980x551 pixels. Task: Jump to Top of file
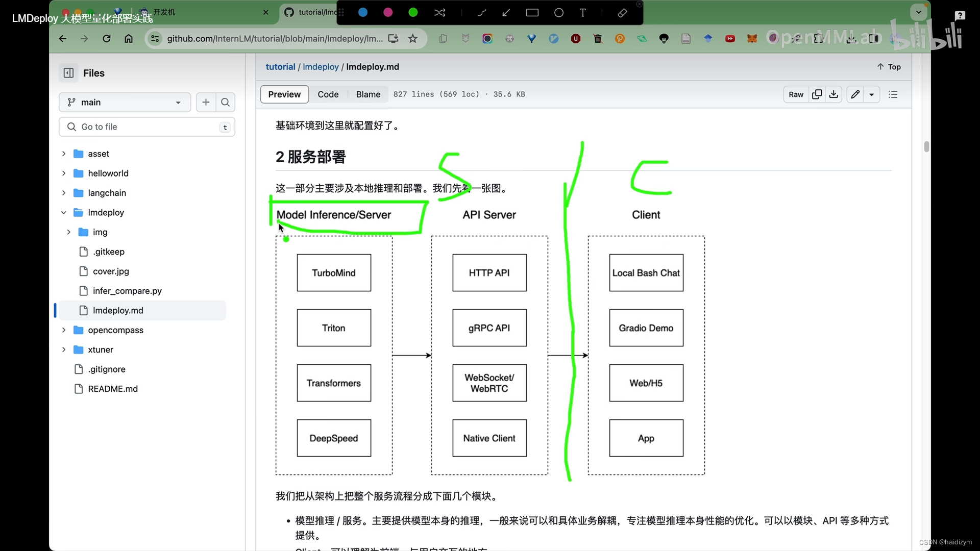click(889, 67)
